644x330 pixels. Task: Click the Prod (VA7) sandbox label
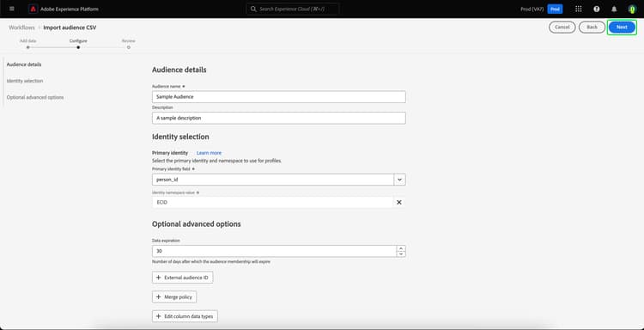532,9
